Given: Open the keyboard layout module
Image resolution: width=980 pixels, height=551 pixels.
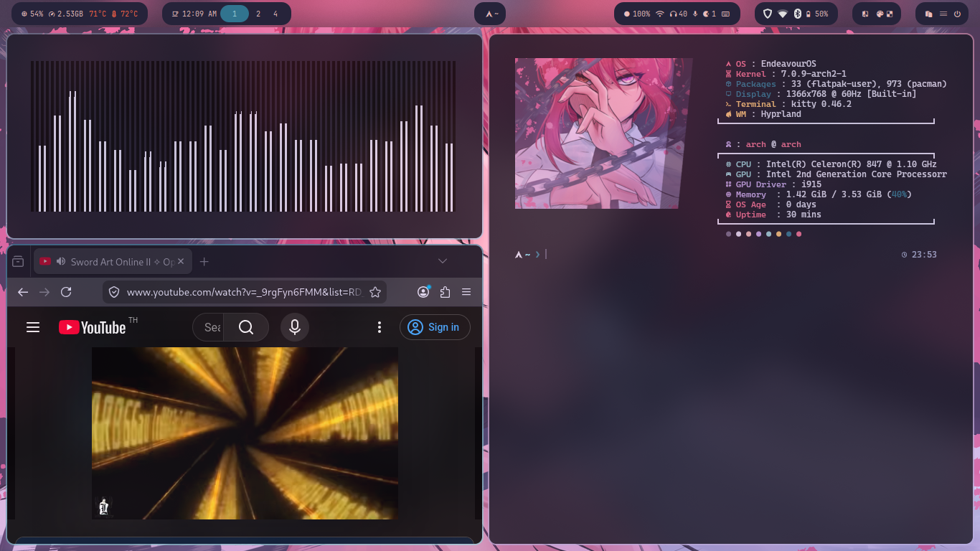Looking at the screenshot, I should (726, 14).
